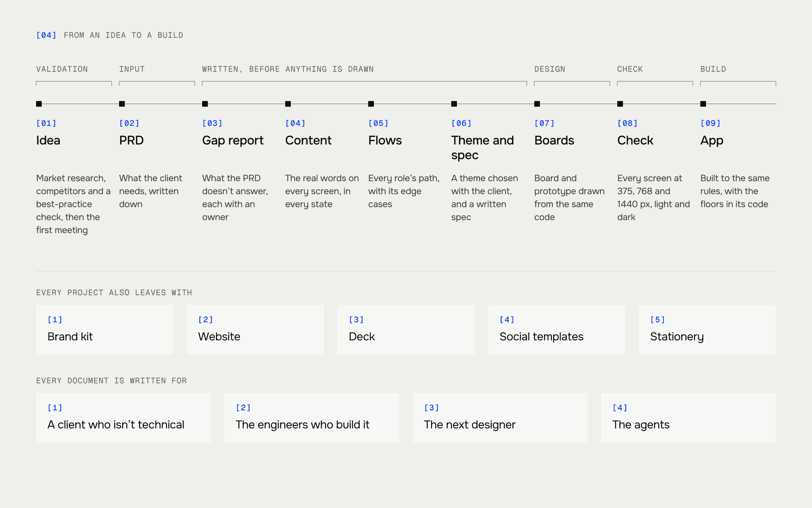Click the 'FROM AN IDEA TO A BUILD' title
The width and height of the screenshot is (812, 508).
pyautogui.click(x=123, y=35)
